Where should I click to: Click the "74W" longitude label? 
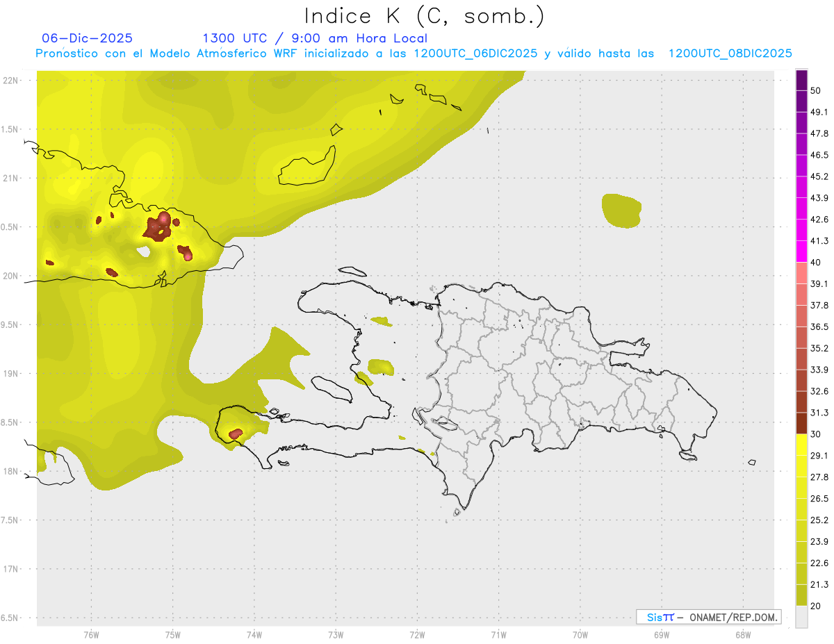(254, 635)
